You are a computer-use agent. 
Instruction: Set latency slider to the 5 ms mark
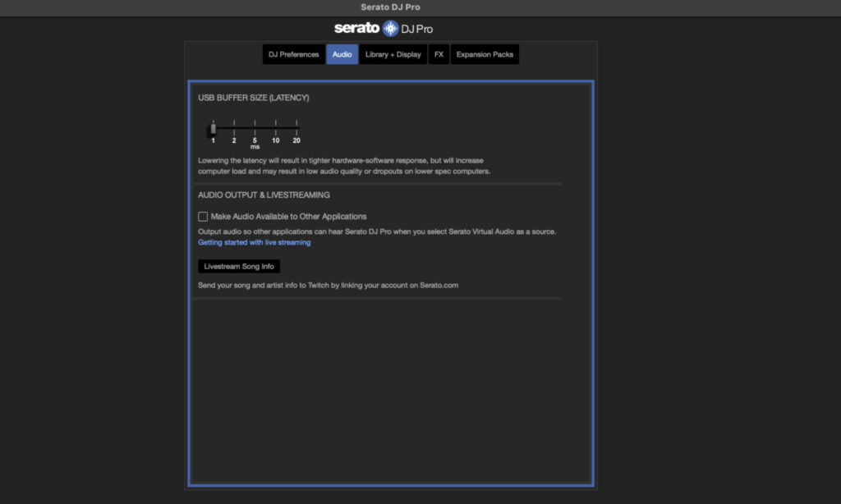click(255, 129)
